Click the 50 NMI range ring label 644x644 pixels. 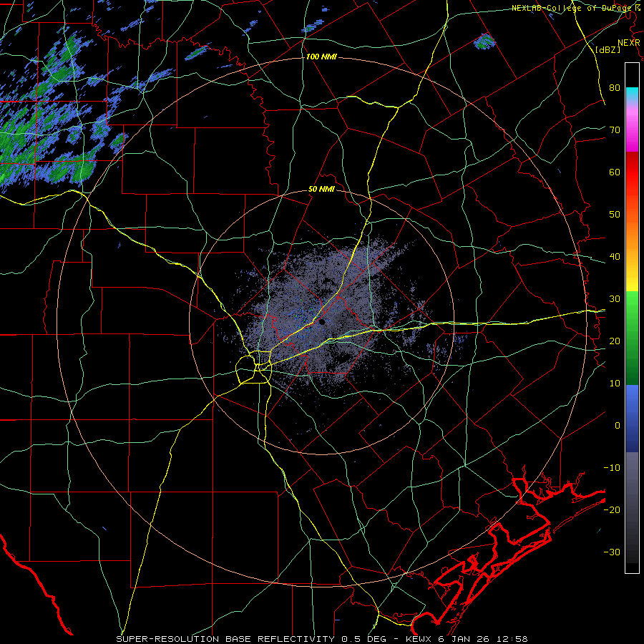(321, 190)
